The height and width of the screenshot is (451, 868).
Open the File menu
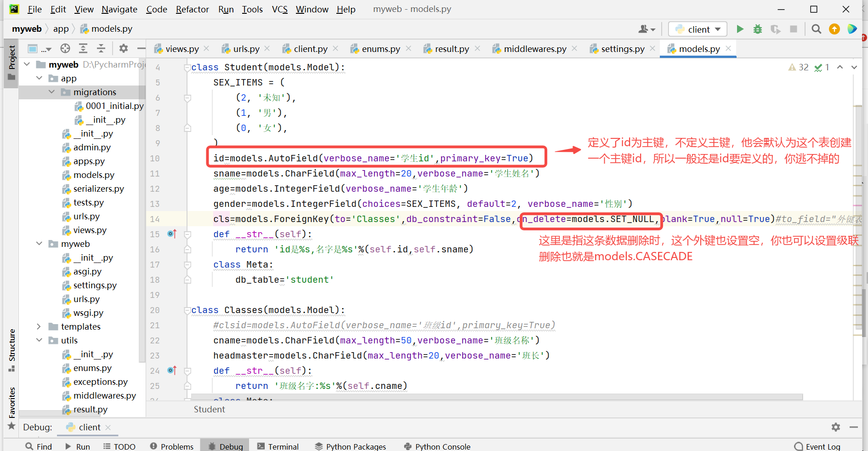click(x=34, y=9)
